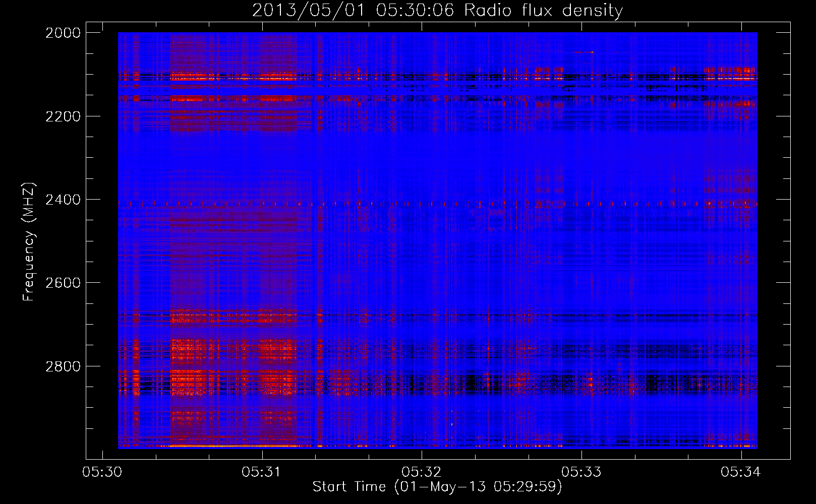Click the 2000 frequency tick label
Screen dimensions: 816x504
63,33
